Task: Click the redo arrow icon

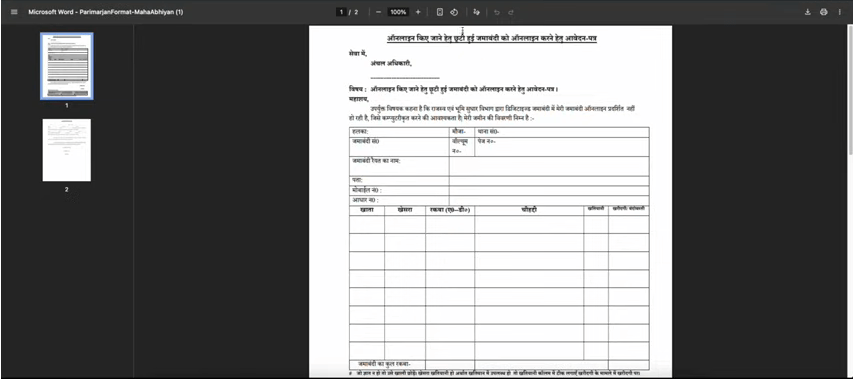Action: [x=511, y=12]
